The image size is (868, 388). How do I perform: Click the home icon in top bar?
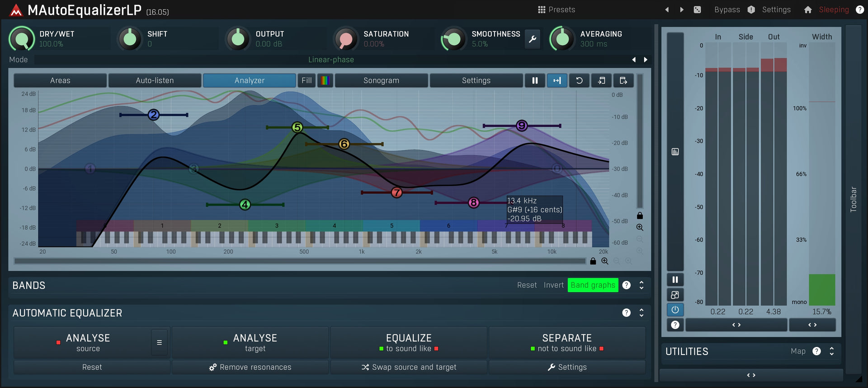[808, 9]
